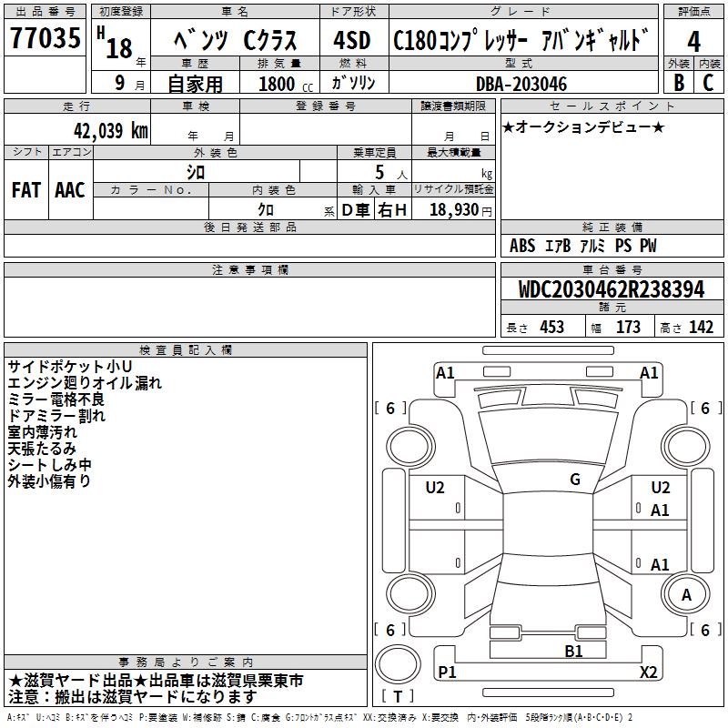The width and height of the screenshot is (728, 728).
Task: Select the 事務局よりご案内 section header
Action: (x=186, y=662)
